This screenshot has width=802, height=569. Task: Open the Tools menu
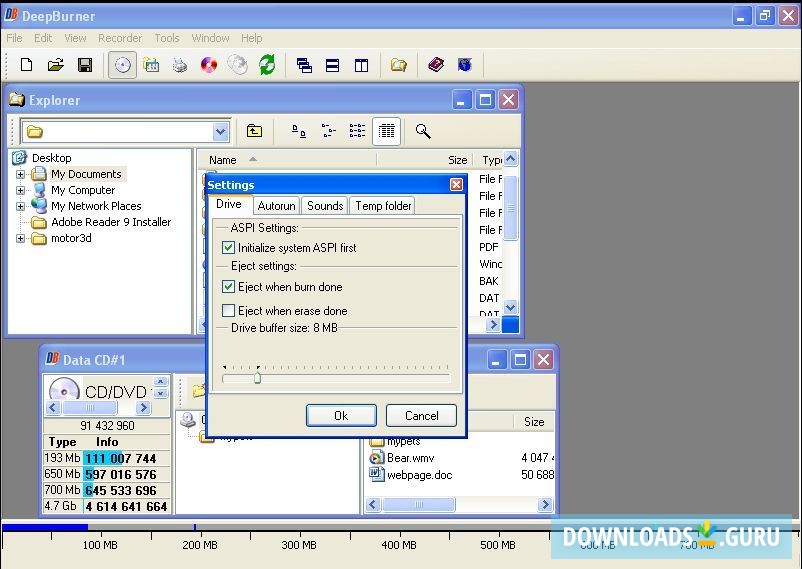coord(167,38)
